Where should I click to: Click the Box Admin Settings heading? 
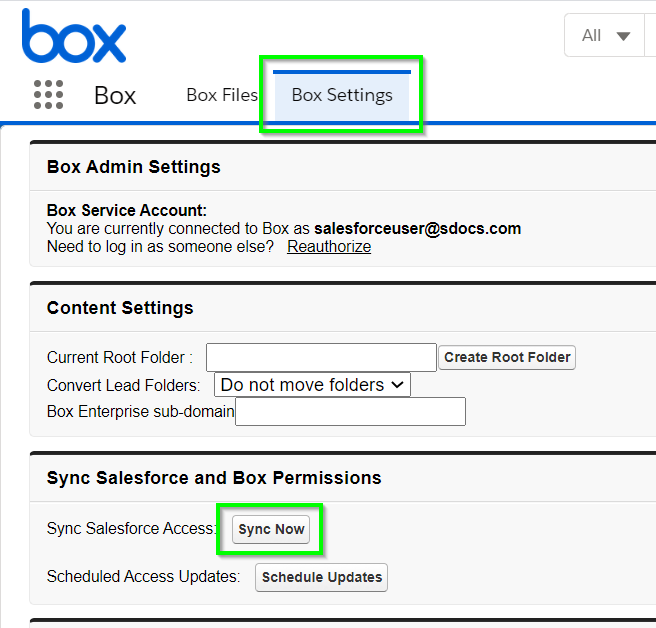click(x=133, y=167)
